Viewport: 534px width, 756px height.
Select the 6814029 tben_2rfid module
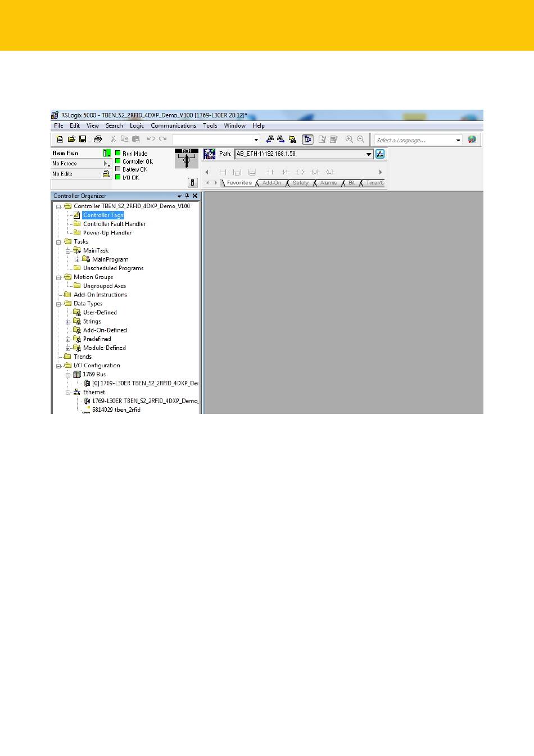[x=116, y=410]
